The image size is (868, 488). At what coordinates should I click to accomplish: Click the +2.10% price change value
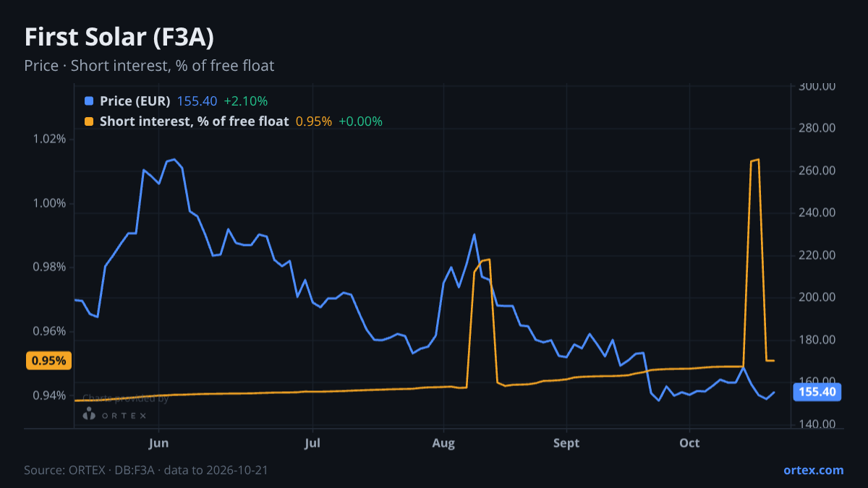click(245, 101)
